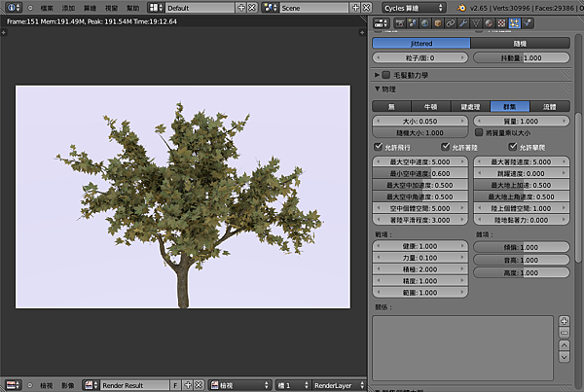Add a relation with the plus button beside 關係 list
584x392 pixels.
[565, 321]
